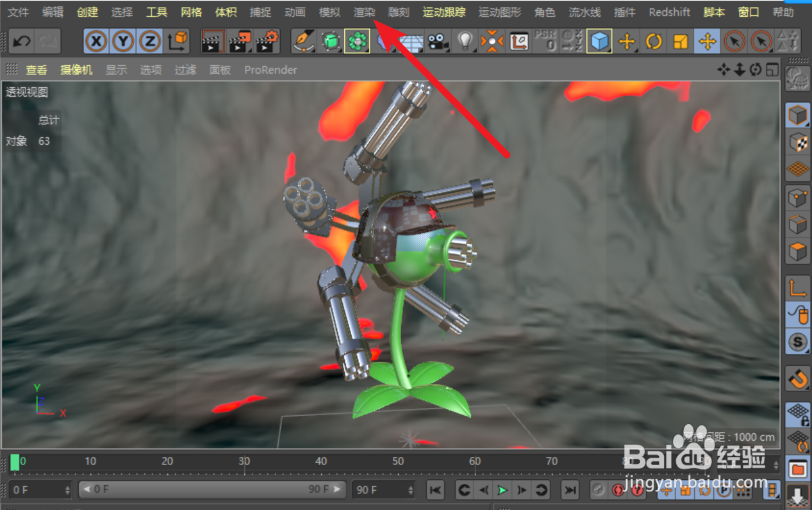This screenshot has width=812, height=510.
Task: Select the second selection cursor icon
Action: [x=761, y=42]
